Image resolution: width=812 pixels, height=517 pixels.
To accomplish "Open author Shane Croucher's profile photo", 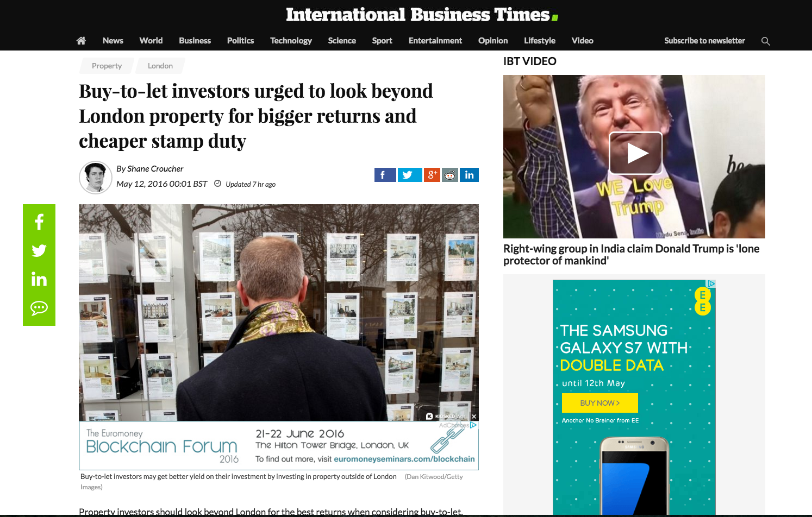I will coord(96,178).
